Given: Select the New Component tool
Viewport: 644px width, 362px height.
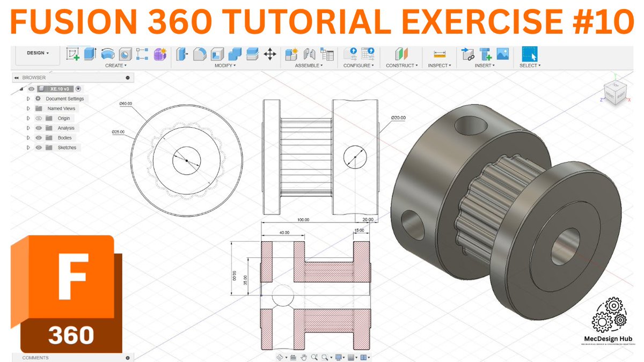Looking at the screenshot, I should pos(291,54).
